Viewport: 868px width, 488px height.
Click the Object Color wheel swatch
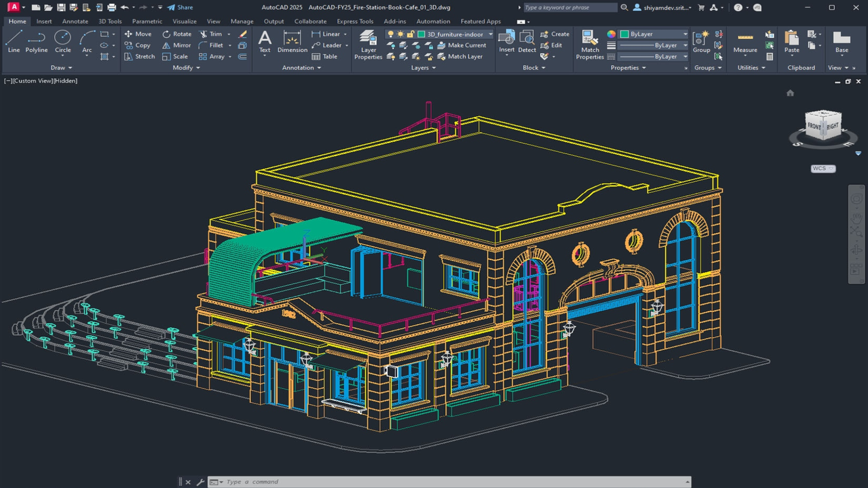pos(611,34)
